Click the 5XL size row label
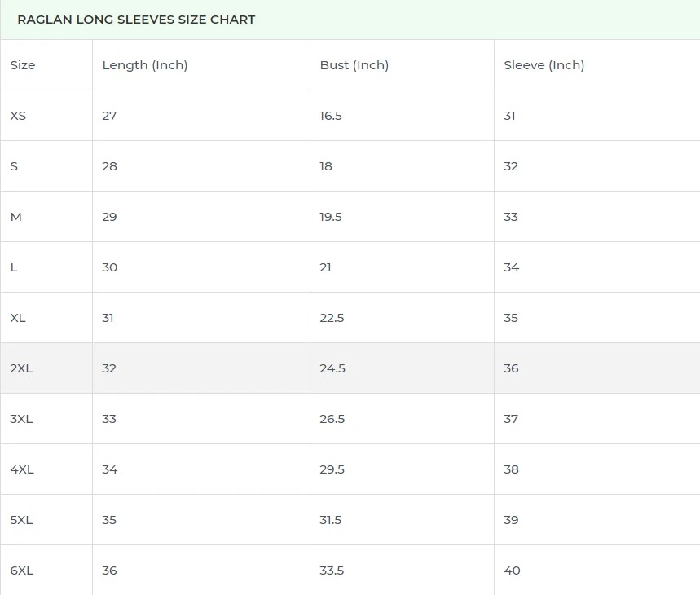Image resolution: width=700 pixels, height=595 pixels. click(x=21, y=520)
